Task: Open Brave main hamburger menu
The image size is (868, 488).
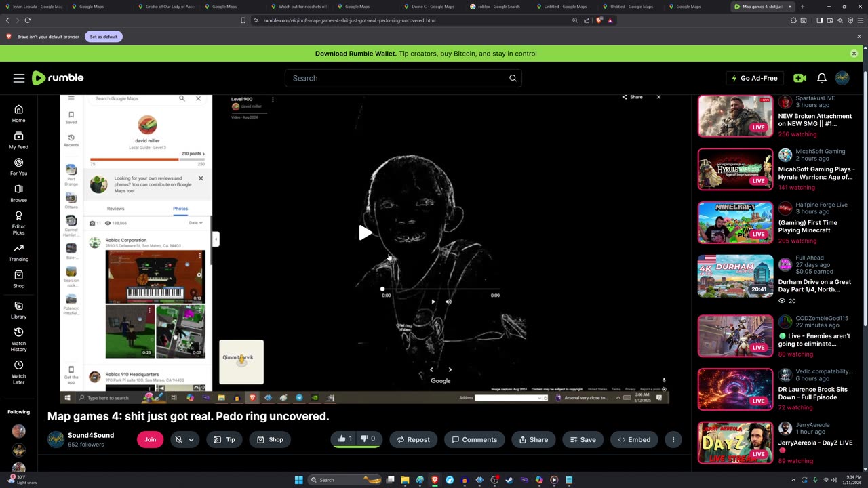Action: pos(860,20)
